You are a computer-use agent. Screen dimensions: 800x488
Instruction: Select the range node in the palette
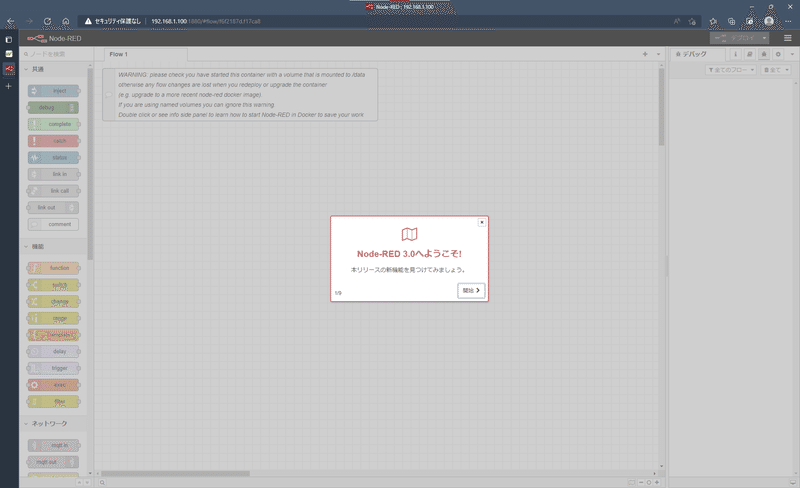54,319
